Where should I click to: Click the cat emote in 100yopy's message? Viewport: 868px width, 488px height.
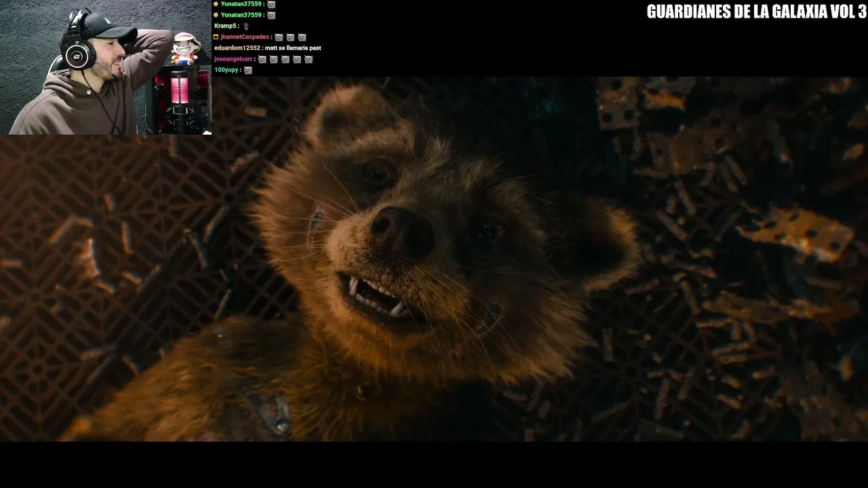[x=248, y=70]
